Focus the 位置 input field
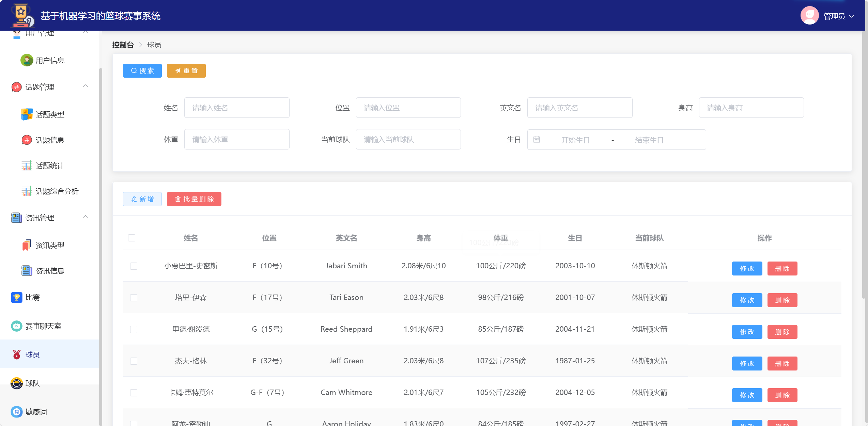This screenshot has width=868, height=426. tap(408, 108)
